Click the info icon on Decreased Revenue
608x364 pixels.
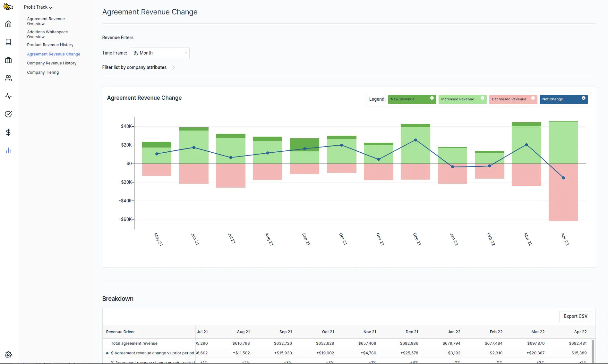[x=533, y=98]
